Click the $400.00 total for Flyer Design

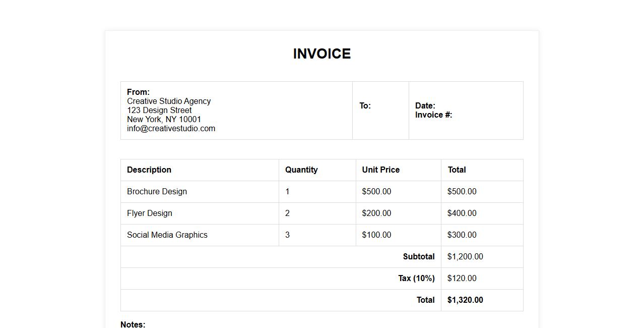click(x=462, y=213)
